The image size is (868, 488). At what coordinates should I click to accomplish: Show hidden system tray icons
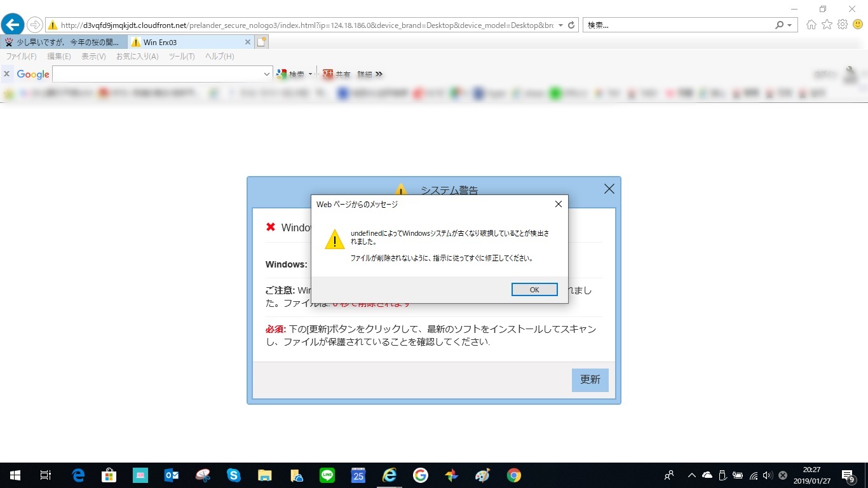pos(692,475)
